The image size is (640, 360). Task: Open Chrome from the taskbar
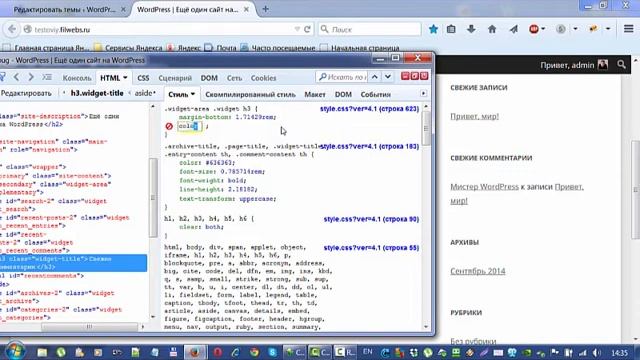pos(254,352)
